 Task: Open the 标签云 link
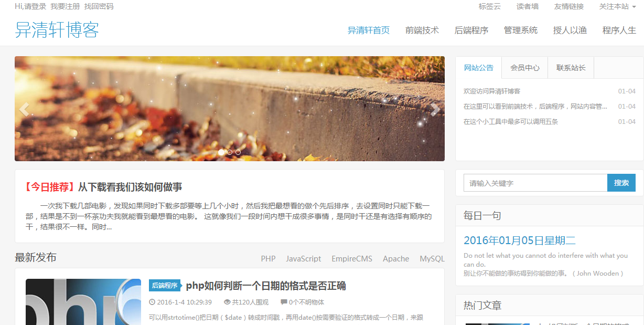click(x=490, y=6)
